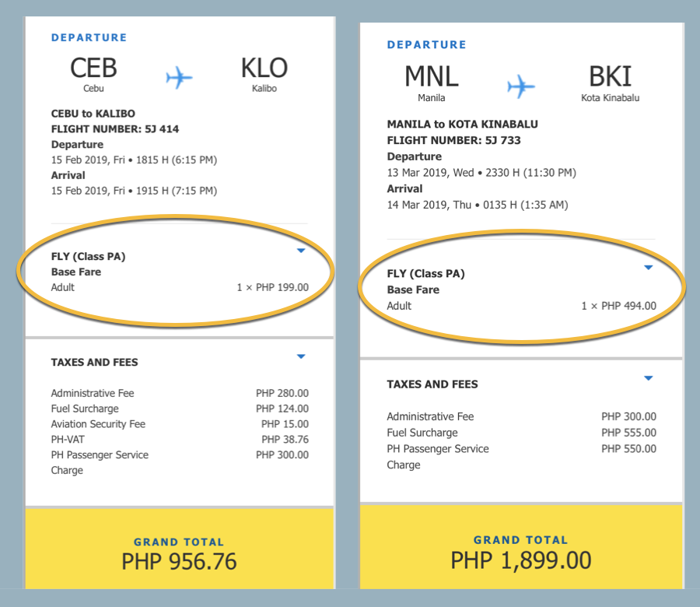This screenshot has width=700, height=607.
Task: Click the DEPARTURE heading above the Manila flight
Action: (427, 45)
